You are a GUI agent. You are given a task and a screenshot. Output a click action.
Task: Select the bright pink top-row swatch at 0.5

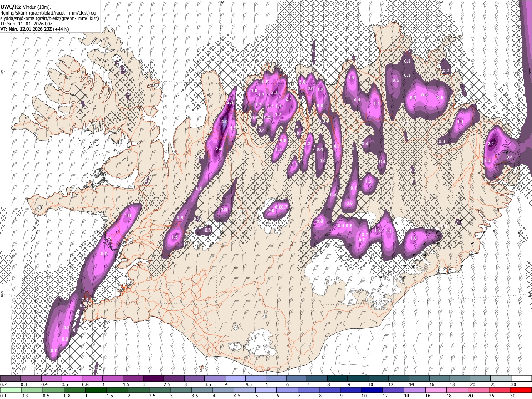click(x=71, y=378)
